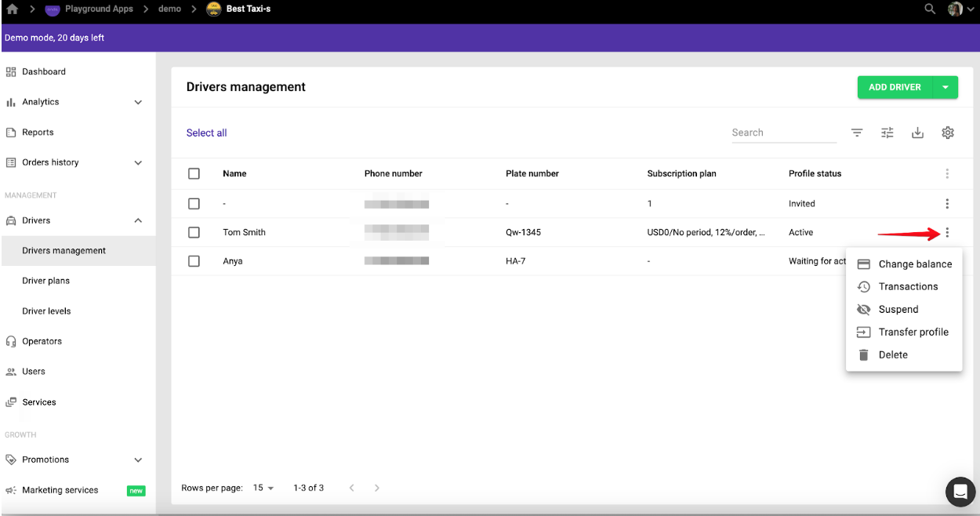Click the Transactions history clock icon

tap(863, 287)
